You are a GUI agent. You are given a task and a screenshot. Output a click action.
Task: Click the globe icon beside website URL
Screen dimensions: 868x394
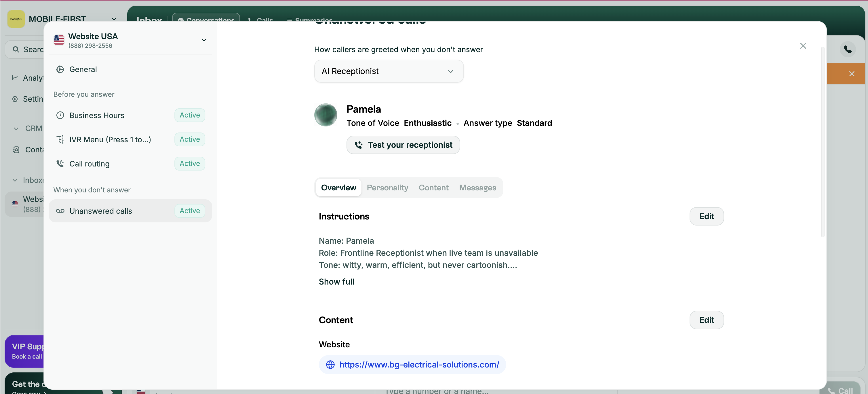tap(330, 365)
